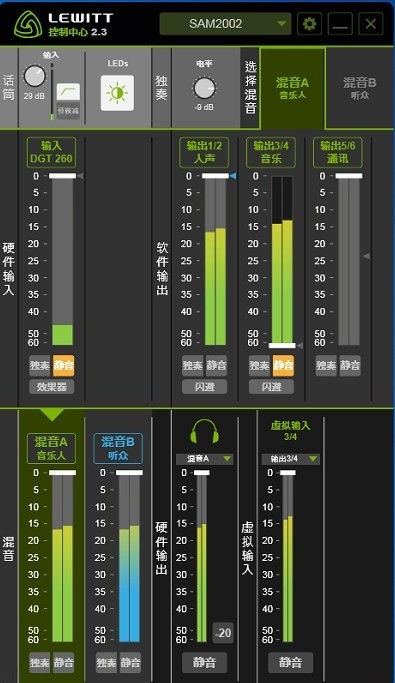Image resolution: width=395 pixels, height=683 pixels.
Task: Open the 输出3/4 virtual input dropdown
Action: tap(290, 459)
